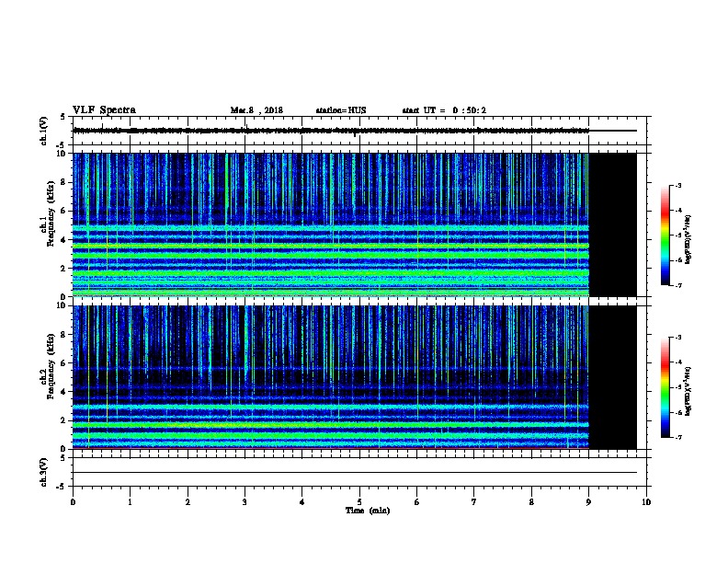Image resolution: width=728 pixels, height=563 pixels.
Task: Click the ch.1 color bar PSD unit label
Action: 688,240
